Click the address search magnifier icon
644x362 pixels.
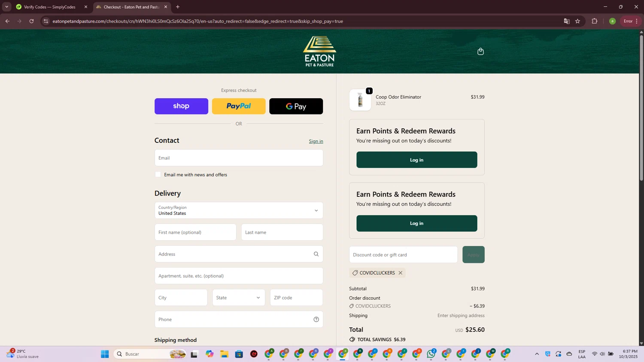pyautogui.click(x=316, y=254)
